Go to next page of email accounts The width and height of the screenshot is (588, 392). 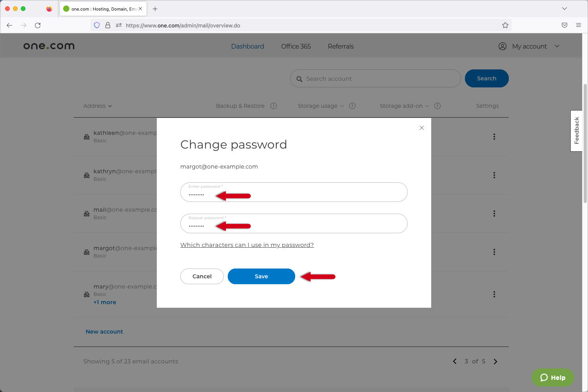(495, 361)
